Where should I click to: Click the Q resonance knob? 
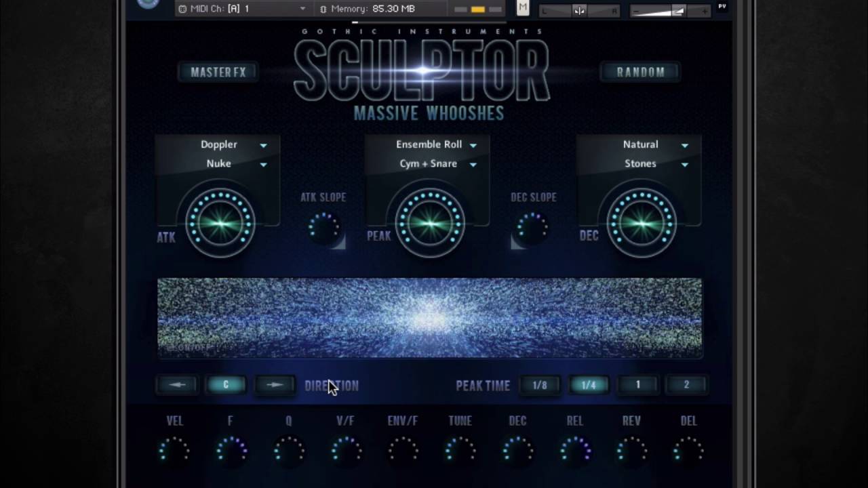[x=288, y=449]
